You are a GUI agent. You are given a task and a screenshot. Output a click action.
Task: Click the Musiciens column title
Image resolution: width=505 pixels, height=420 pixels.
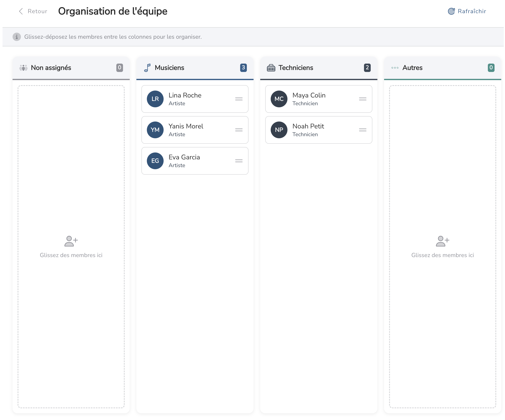coord(169,68)
